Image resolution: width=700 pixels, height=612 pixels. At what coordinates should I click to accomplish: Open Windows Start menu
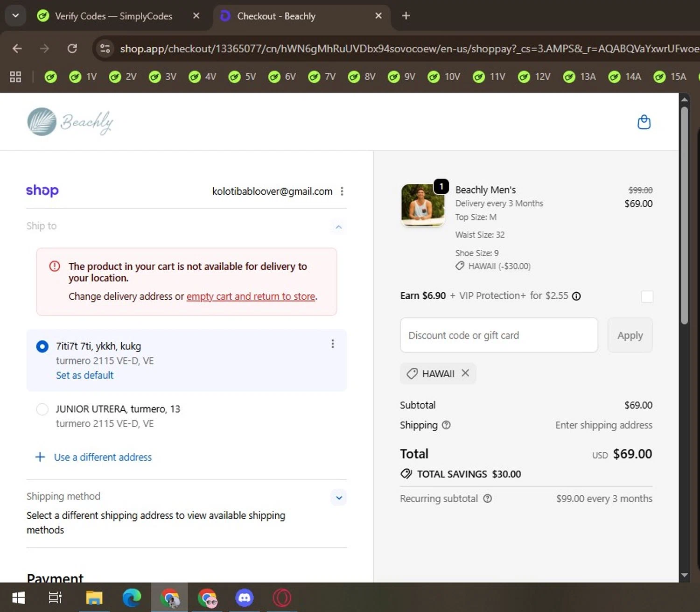(18, 598)
